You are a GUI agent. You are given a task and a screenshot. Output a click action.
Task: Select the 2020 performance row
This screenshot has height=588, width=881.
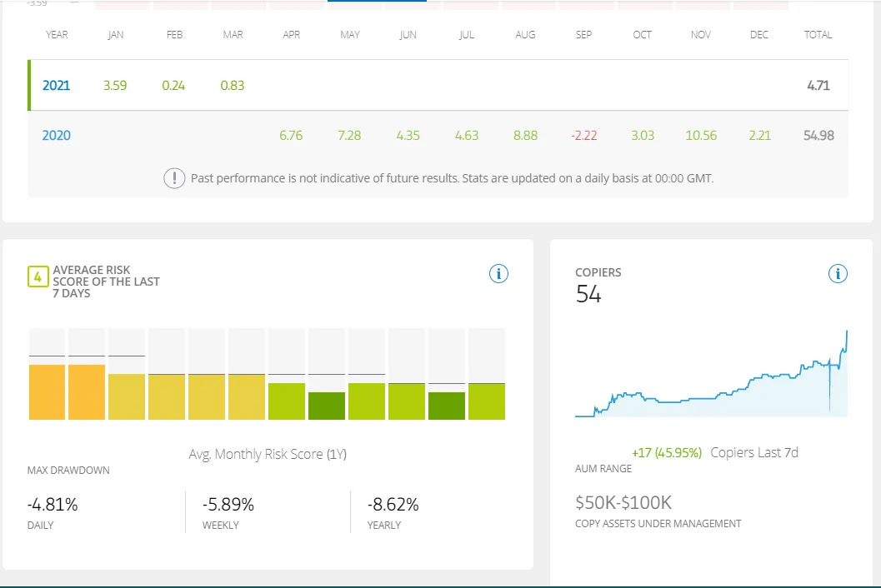tap(438, 136)
